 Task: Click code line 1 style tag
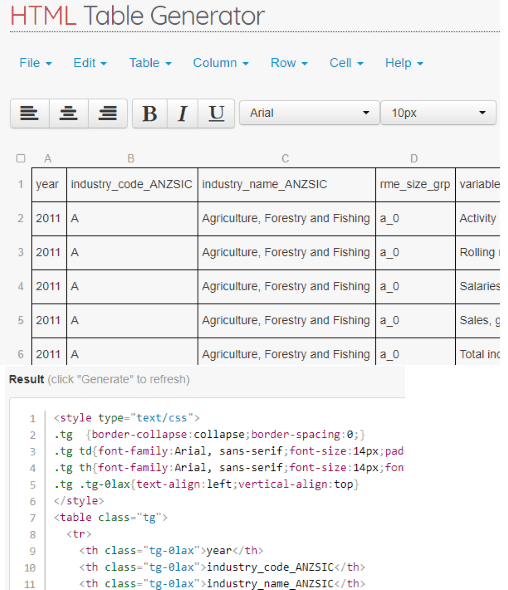pos(127,418)
